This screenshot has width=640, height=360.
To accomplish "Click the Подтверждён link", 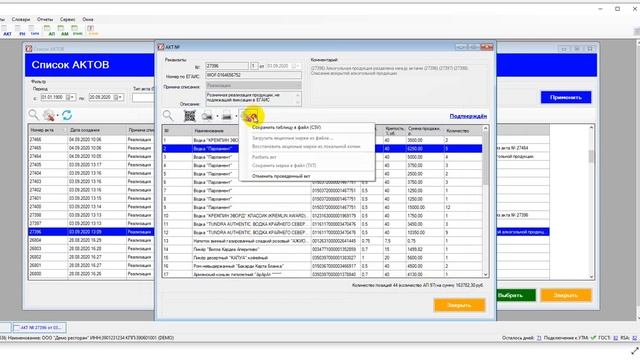I will 468,116.
